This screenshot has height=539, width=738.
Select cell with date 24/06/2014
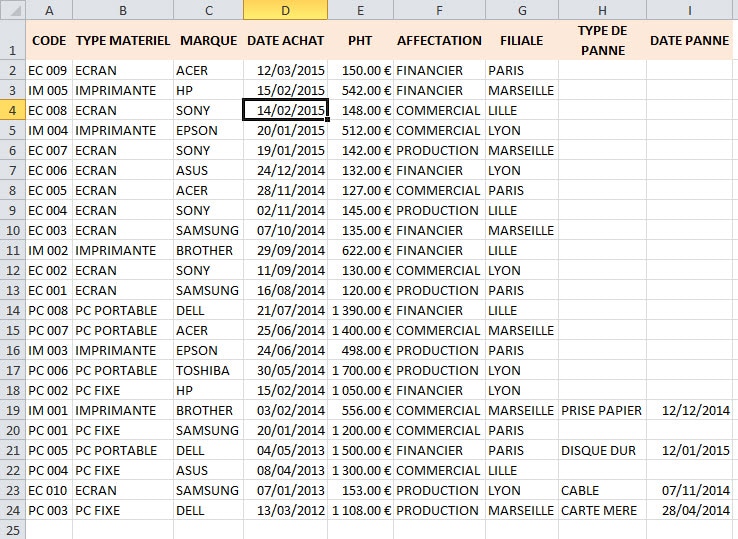click(285, 350)
